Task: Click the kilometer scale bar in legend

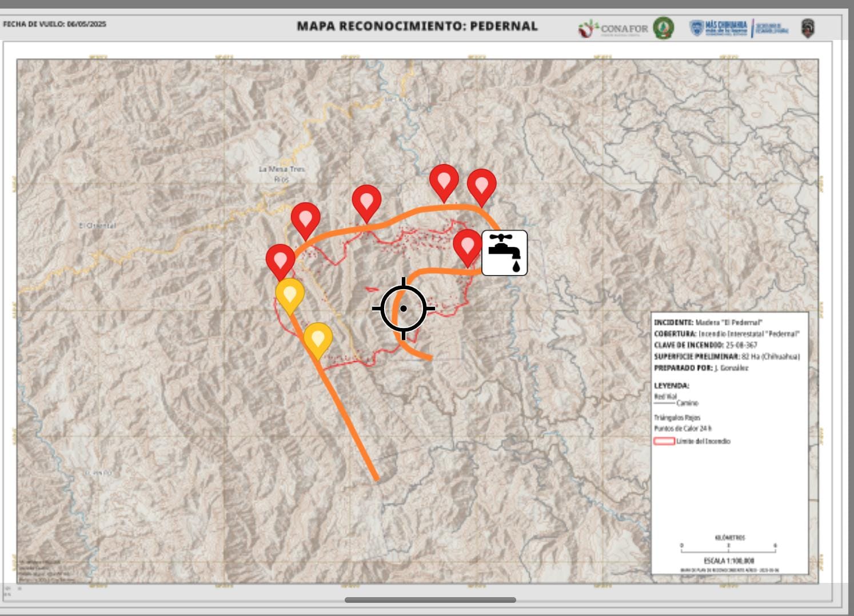Action: 728,546
